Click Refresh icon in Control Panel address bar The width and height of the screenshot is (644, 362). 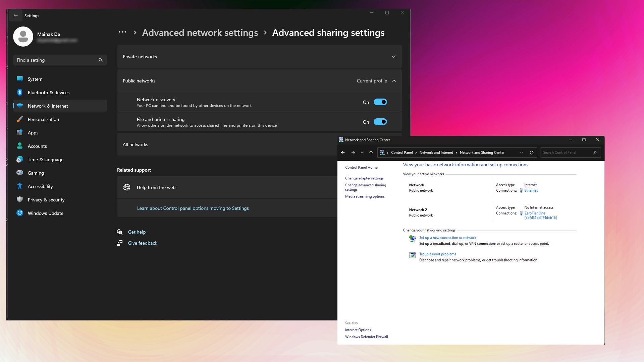pos(532,153)
